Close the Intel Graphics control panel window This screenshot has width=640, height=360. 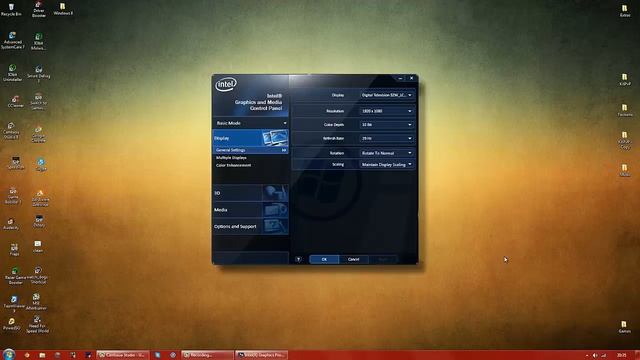pyautogui.click(x=411, y=78)
